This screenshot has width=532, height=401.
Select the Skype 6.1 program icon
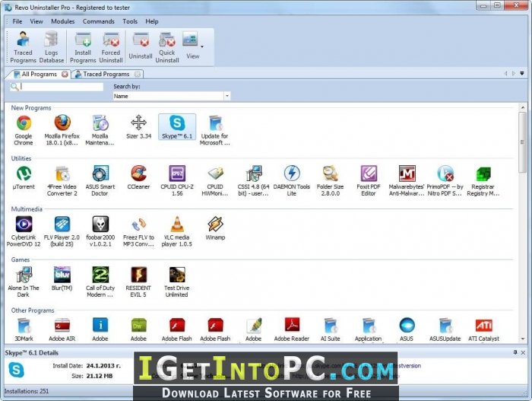tap(177, 127)
